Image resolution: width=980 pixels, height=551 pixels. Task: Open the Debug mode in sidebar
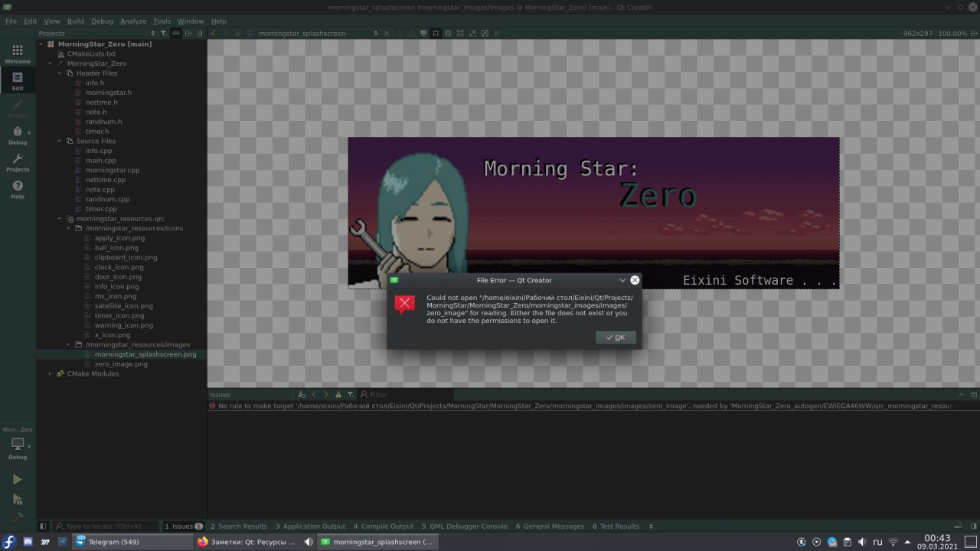pyautogui.click(x=18, y=135)
